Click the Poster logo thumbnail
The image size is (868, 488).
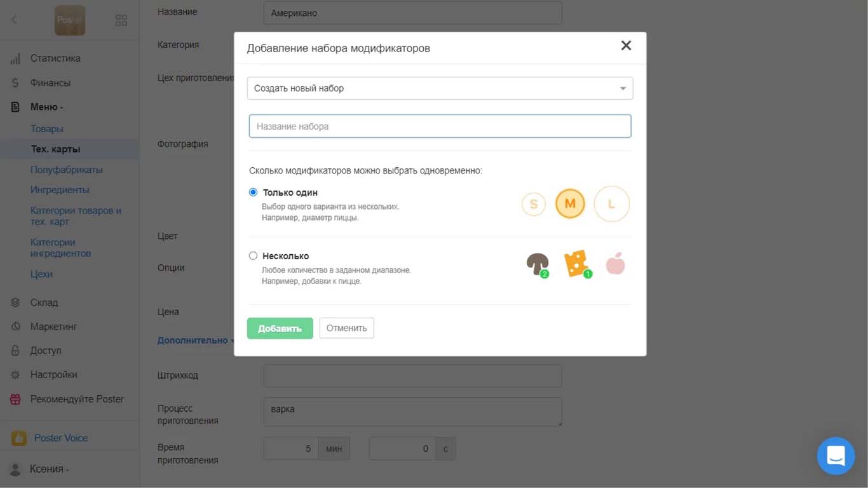click(x=70, y=20)
